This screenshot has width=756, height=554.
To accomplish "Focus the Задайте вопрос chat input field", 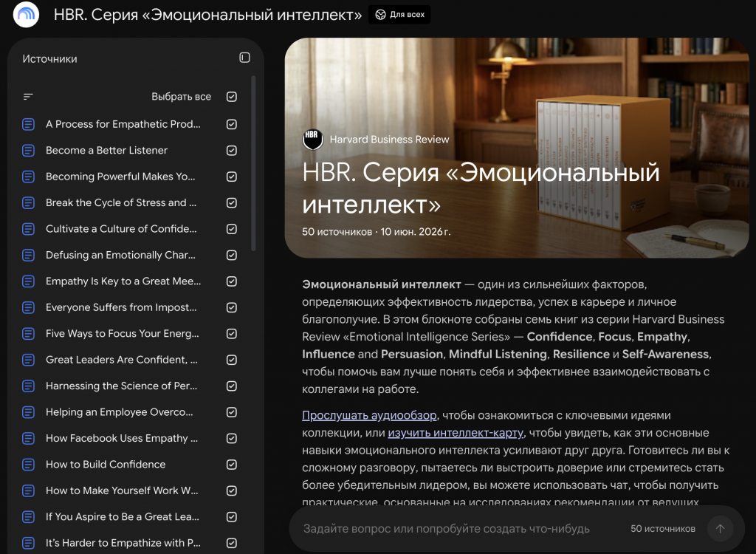I will (447, 528).
